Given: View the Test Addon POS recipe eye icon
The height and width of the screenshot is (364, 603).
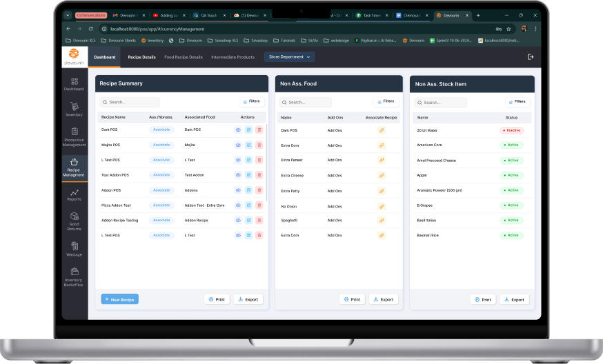Looking at the screenshot, I should [238, 175].
